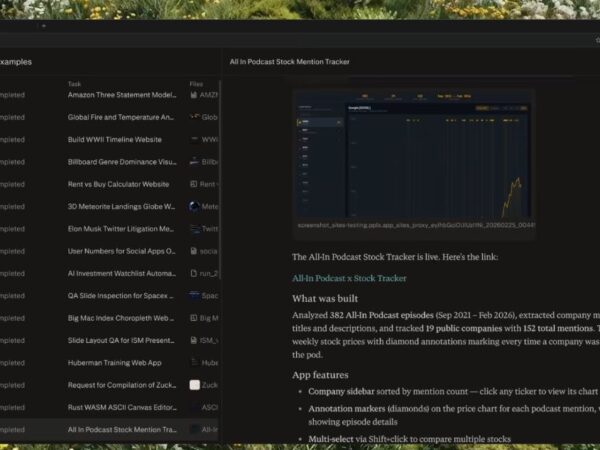The height and width of the screenshot is (450, 600).
Task: Open the stock tracker screenshot preview
Action: click(x=414, y=155)
